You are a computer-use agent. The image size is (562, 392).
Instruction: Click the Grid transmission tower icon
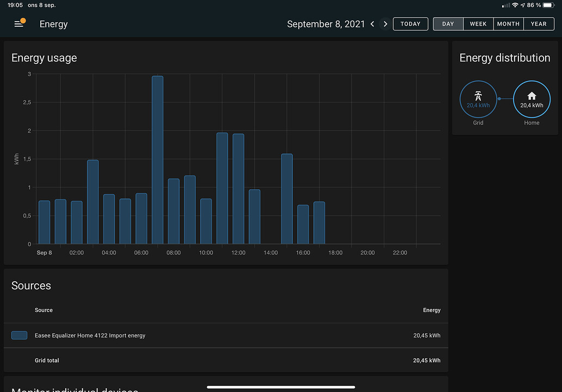click(478, 96)
